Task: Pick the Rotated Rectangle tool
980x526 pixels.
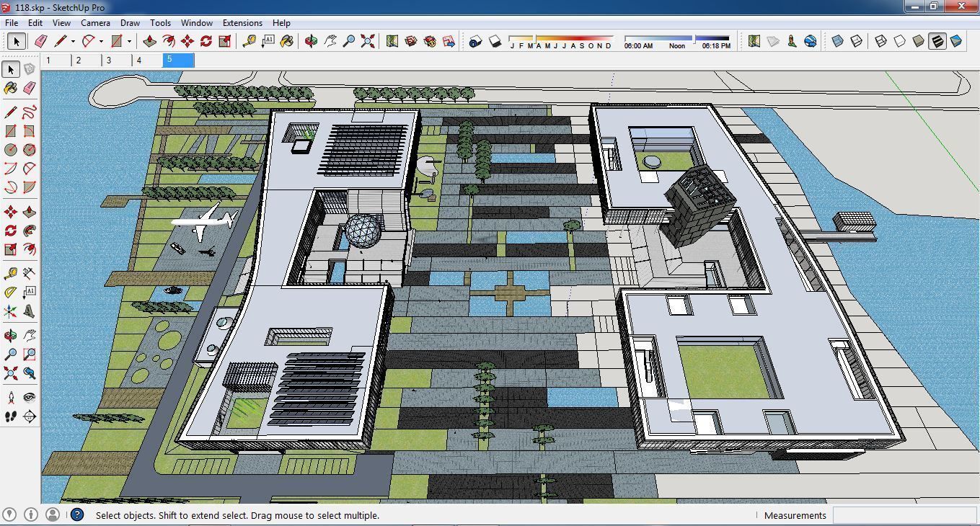Action: point(30,131)
